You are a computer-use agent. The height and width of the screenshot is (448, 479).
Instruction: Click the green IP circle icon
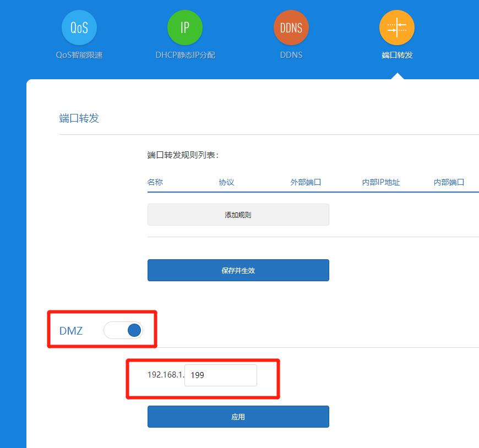[x=185, y=28]
